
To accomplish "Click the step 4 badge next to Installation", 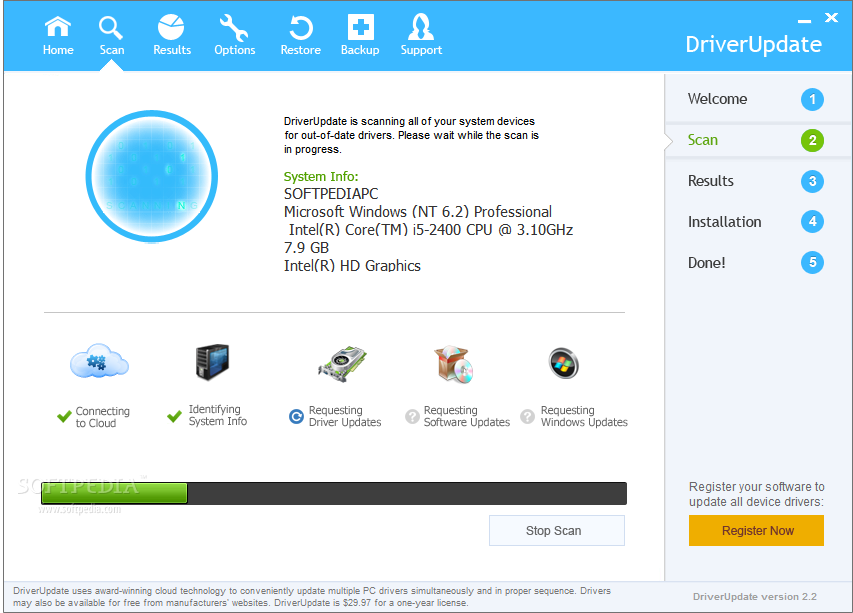I will (x=812, y=221).
